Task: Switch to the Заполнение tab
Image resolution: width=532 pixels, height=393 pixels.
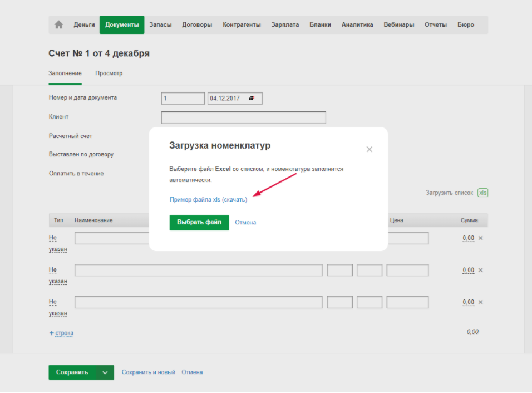Action: pyautogui.click(x=65, y=73)
